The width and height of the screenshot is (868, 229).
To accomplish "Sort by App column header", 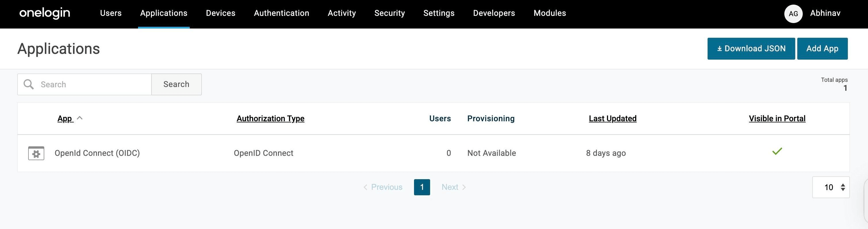I will pos(65,119).
